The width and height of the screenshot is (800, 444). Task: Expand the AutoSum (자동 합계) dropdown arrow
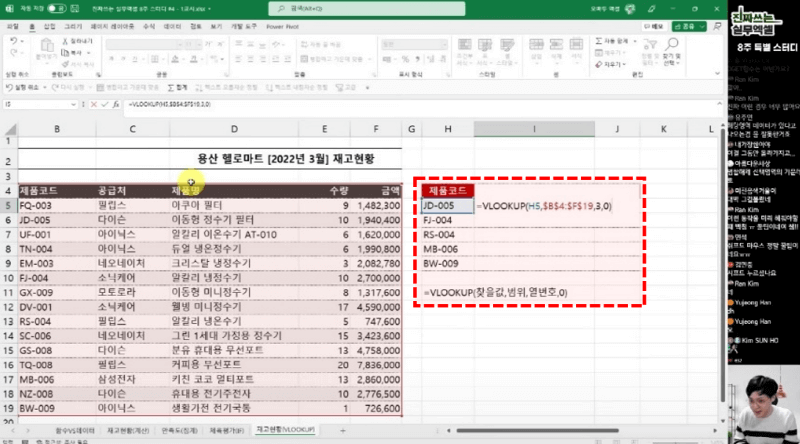[x=635, y=41]
